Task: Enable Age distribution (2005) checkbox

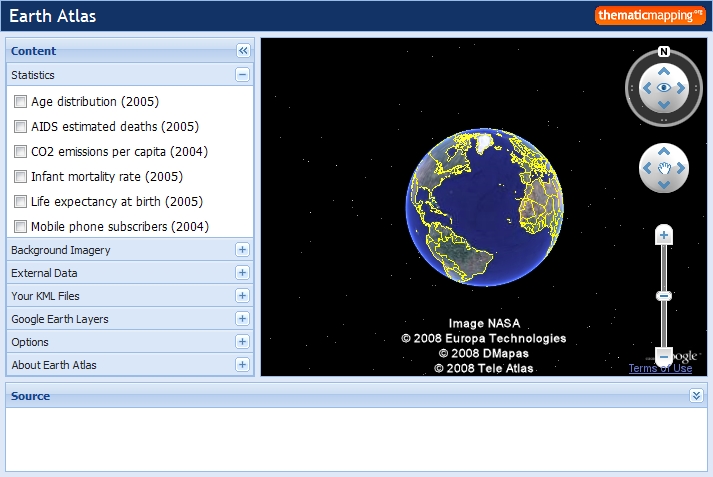Action: pyautogui.click(x=20, y=101)
